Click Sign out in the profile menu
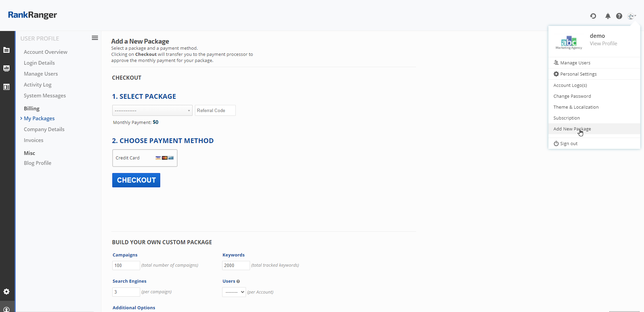Image resolution: width=644 pixels, height=312 pixels. (x=568, y=143)
